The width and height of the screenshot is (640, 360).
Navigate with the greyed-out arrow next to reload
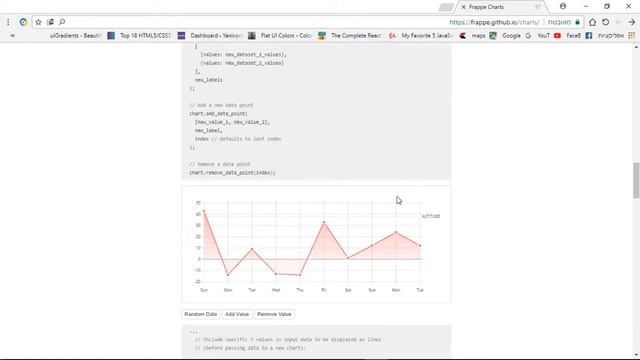point(619,22)
